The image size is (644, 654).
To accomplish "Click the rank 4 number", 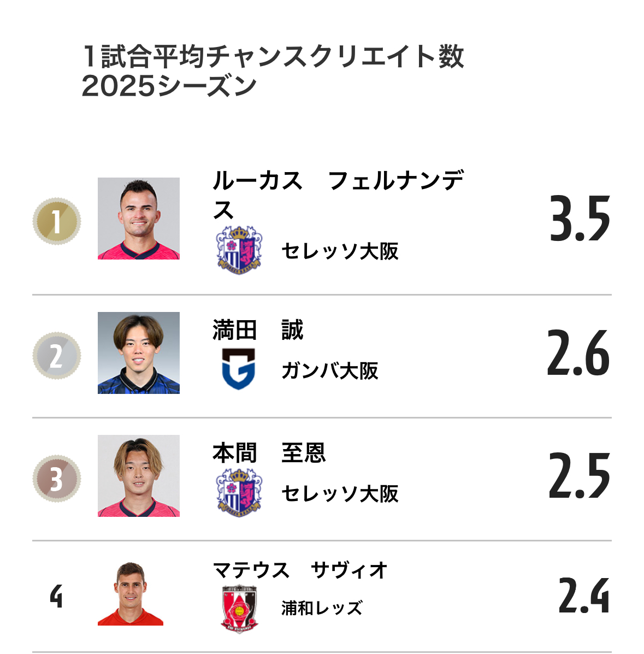I will pos(56,596).
